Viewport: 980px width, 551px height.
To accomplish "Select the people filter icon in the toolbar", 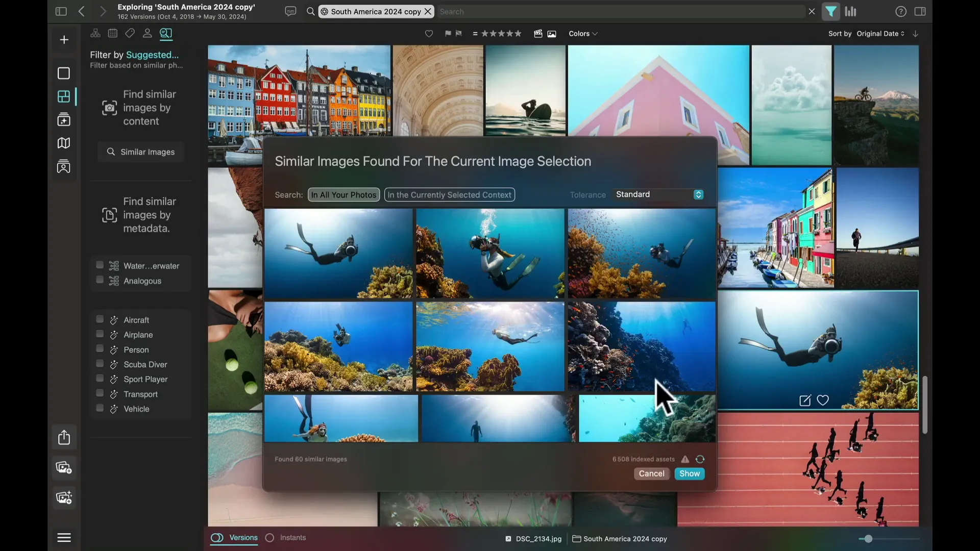I will point(148,33).
